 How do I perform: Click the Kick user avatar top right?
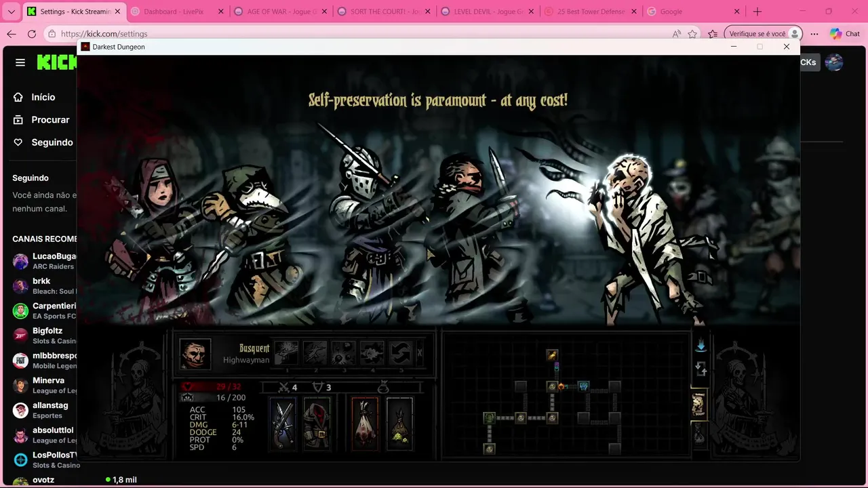click(x=834, y=62)
